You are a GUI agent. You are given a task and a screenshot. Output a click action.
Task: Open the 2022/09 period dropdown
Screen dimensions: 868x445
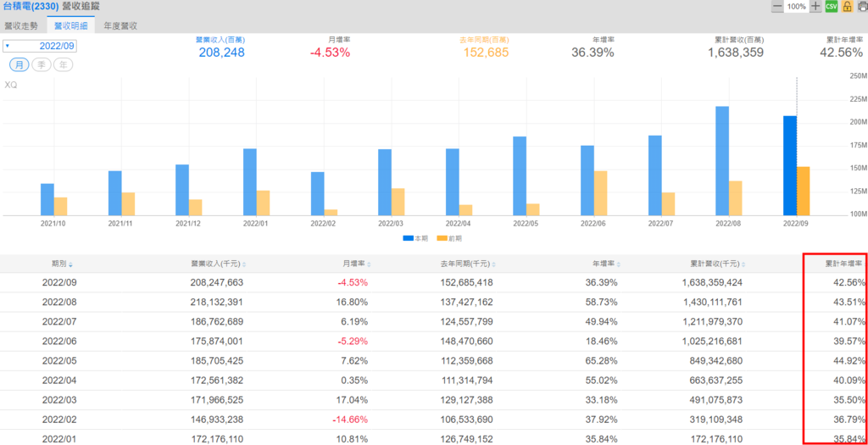(x=40, y=46)
